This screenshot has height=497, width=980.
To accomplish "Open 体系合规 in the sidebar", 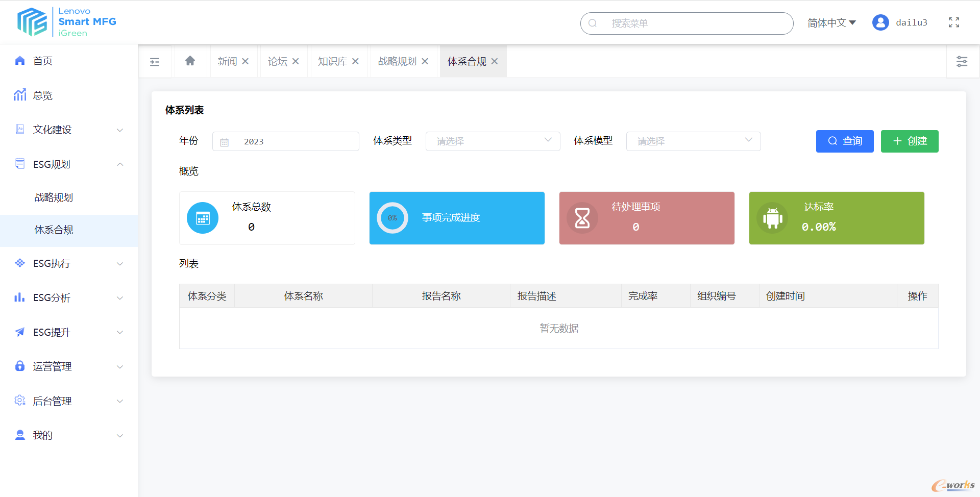I will pyautogui.click(x=69, y=230).
